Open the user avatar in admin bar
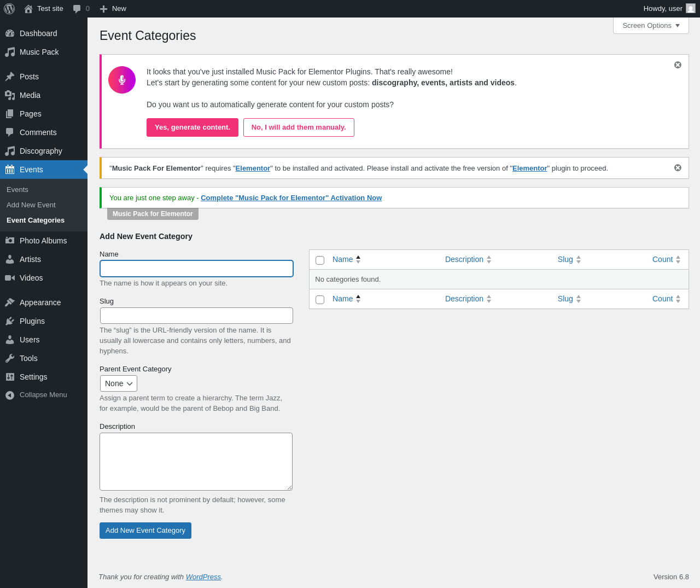The image size is (700, 588). pos(691,9)
